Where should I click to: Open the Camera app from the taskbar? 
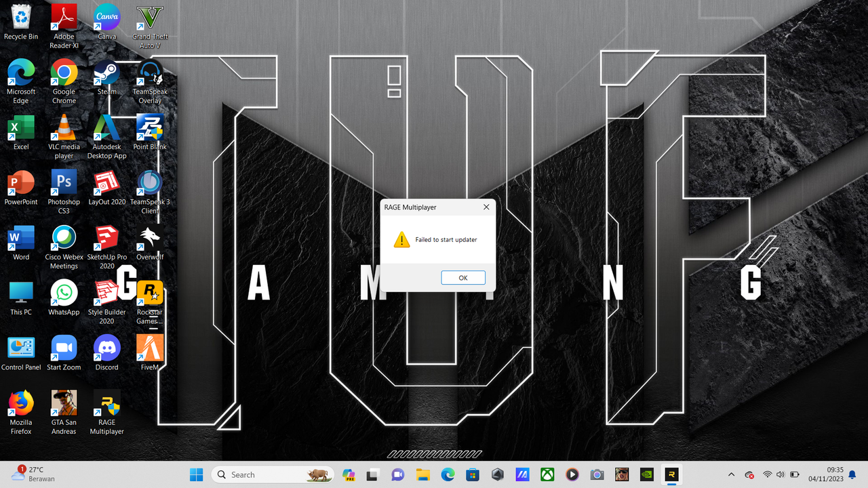597,475
